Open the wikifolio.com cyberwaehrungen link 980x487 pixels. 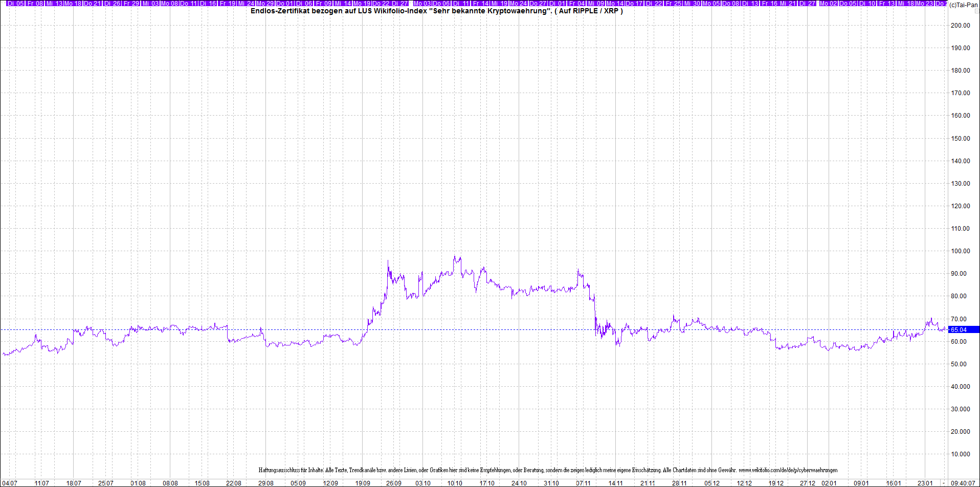pyautogui.click(x=788, y=470)
